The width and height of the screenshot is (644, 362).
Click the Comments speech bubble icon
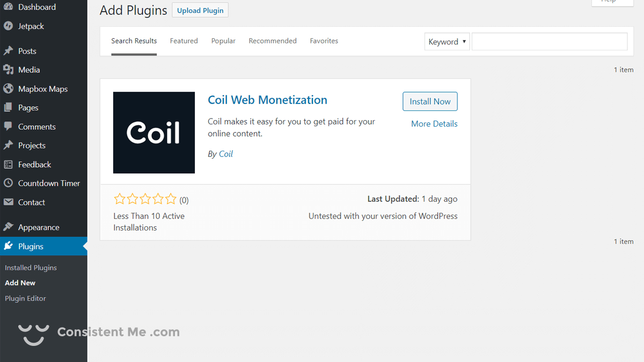8,127
